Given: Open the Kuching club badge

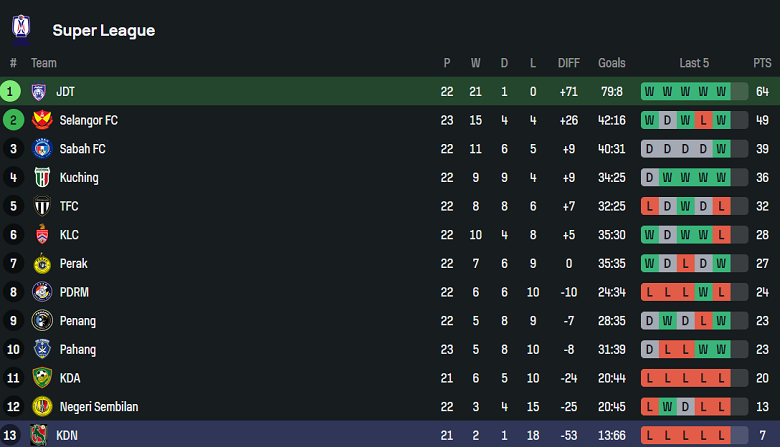Looking at the screenshot, I should pyautogui.click(x=42, y=178).
